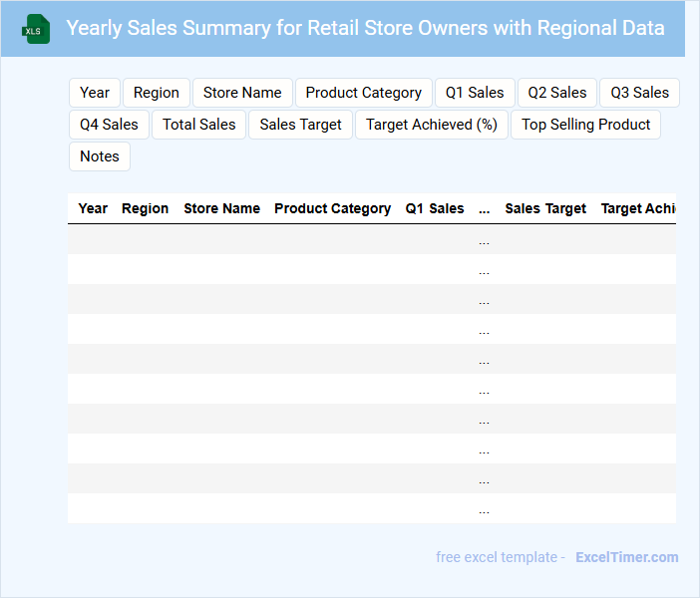
Task: Click the Store Name tag
Action: pyautogui.click(x=242, y=93)
